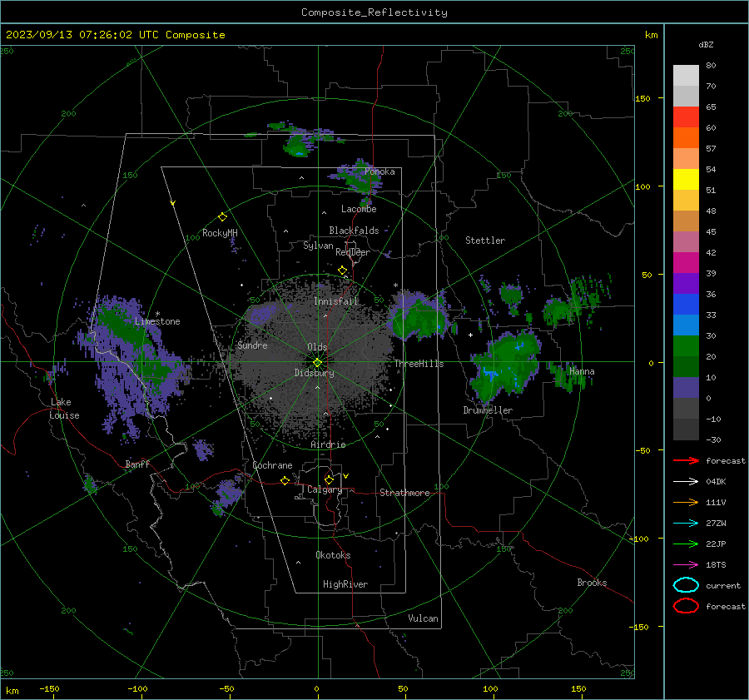The image size is (749, 700).
Task: Click the Banff town label
Action: (137, 464)
